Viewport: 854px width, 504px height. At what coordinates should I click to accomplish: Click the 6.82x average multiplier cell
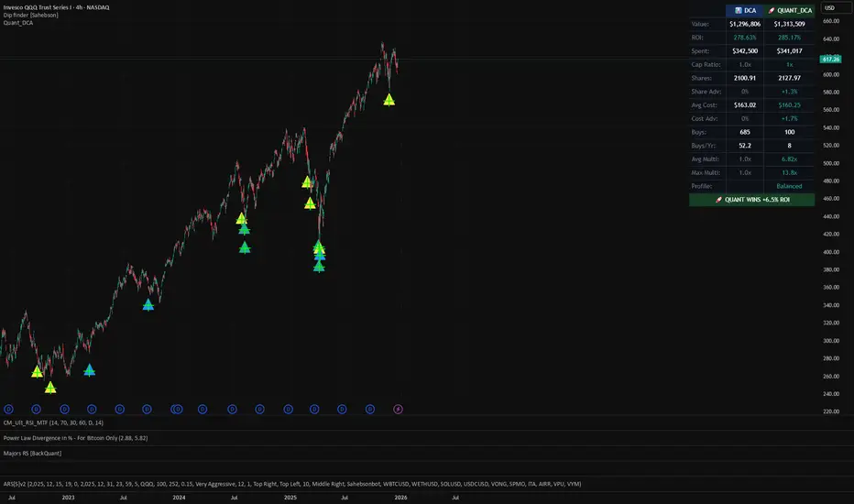click(789, 159)
